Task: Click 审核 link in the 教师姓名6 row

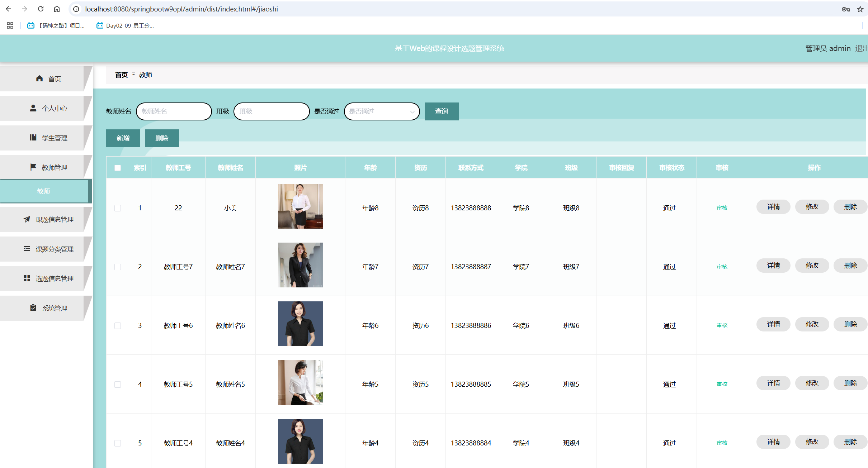Action: (722, 325)
